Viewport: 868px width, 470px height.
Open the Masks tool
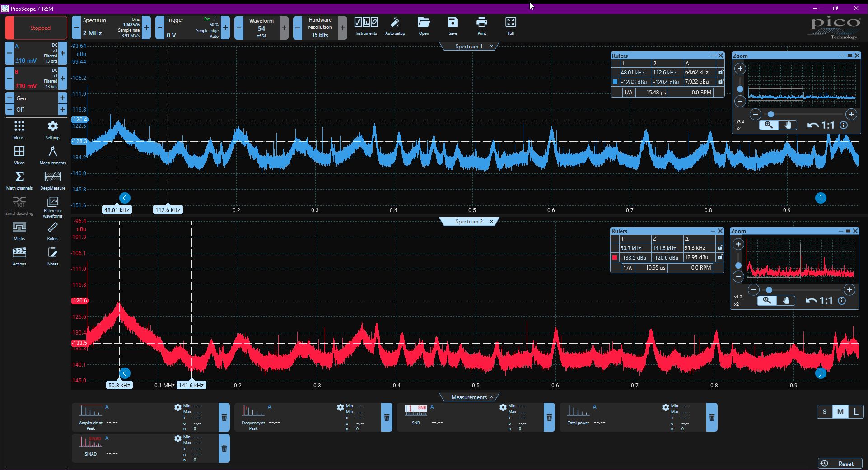point(19,231)
